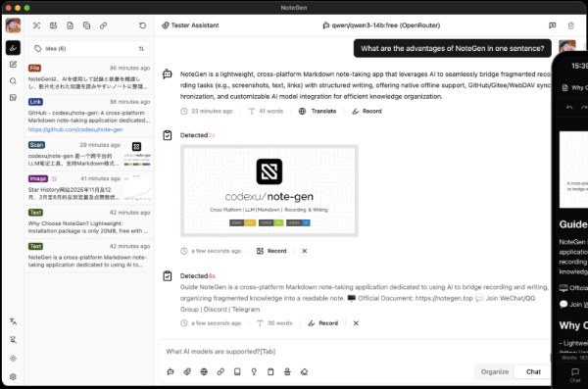
Task: Open the Idea (6) tag selector
Action: pos(89,48)
